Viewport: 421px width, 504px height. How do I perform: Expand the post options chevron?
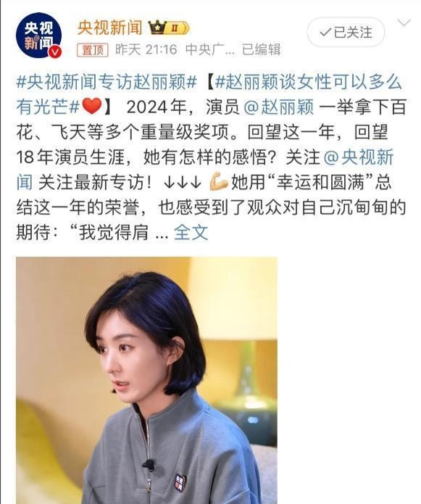click(404, 22)
